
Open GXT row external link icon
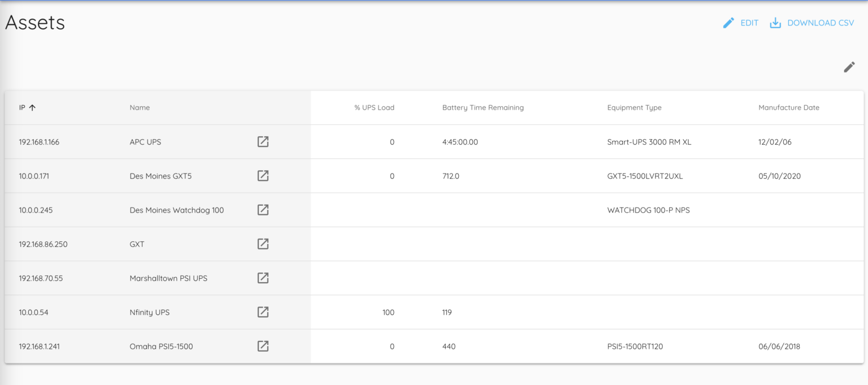point(263,244)
